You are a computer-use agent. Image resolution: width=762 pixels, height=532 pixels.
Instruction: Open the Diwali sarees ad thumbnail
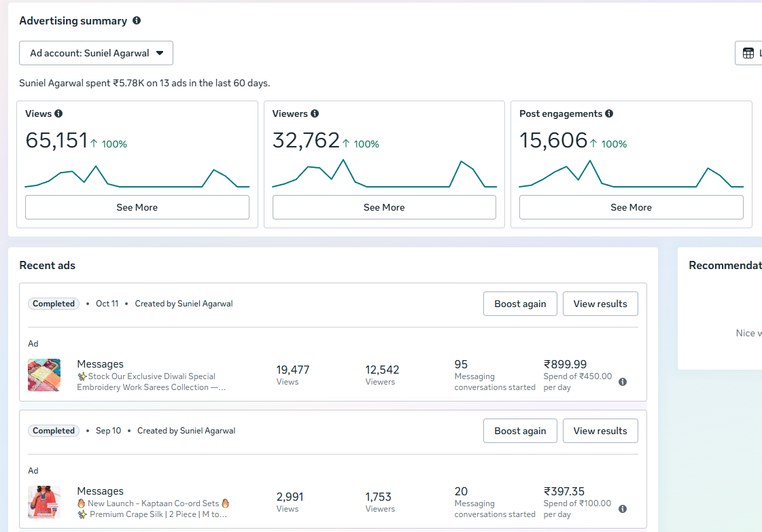click(x=44, y=375)
